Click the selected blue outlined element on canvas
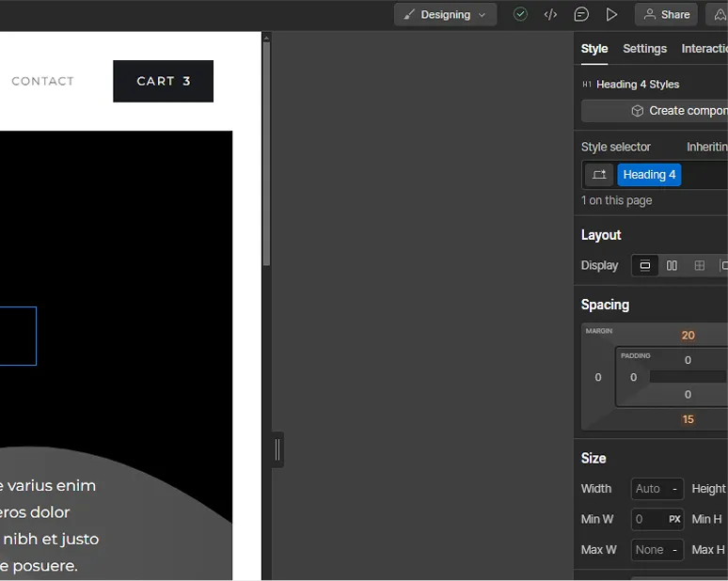Image resolution: width=728 pixels, height=581 pixels. point(18,336)
